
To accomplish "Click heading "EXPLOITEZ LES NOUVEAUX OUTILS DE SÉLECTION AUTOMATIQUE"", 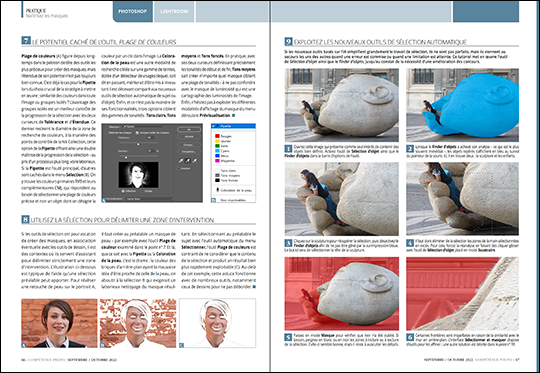I will click(x=380, y=42).
